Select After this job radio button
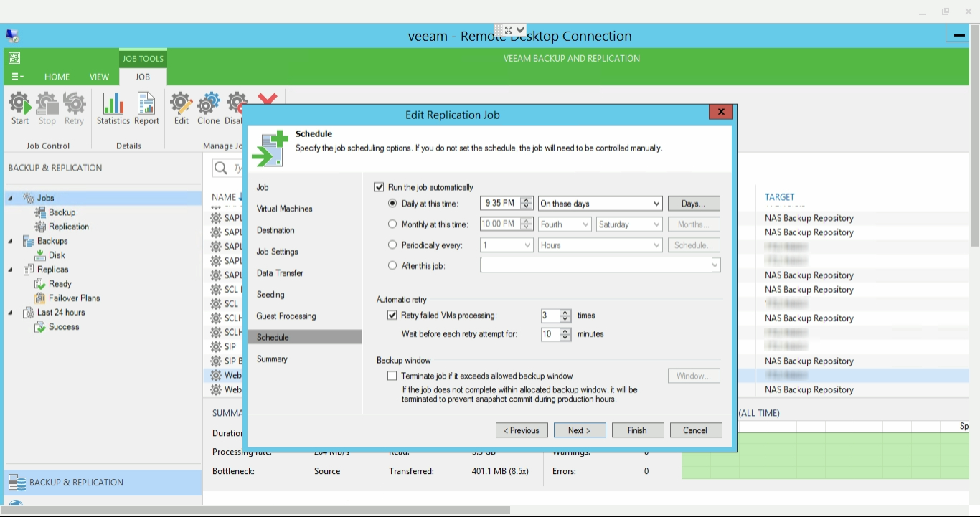The width and height of the screenshot is (980, 517). (392, 265)
